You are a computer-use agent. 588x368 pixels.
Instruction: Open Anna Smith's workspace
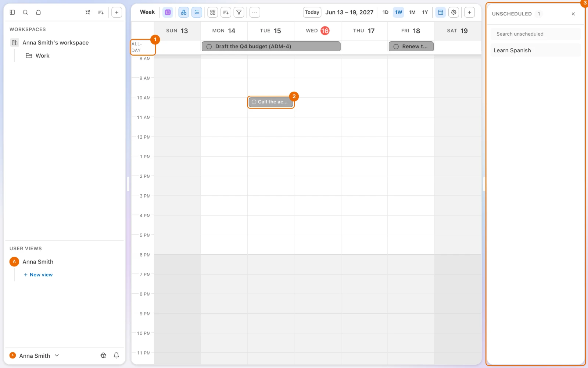pos(55,43)
